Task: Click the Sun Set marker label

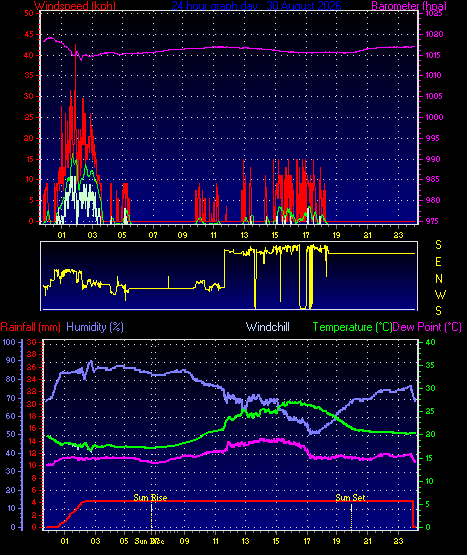Action: coord(350,498)
